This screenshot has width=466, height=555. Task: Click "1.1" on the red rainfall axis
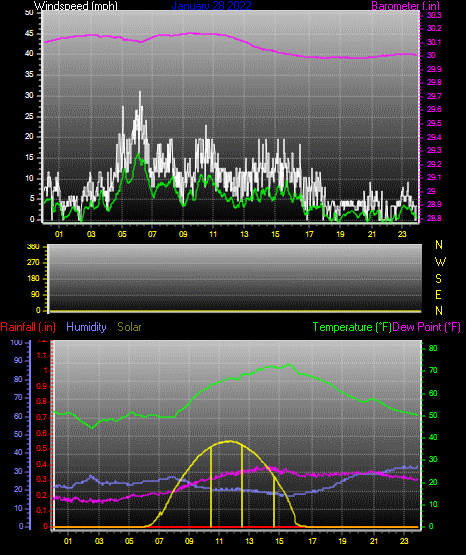(x=42, y=355)
